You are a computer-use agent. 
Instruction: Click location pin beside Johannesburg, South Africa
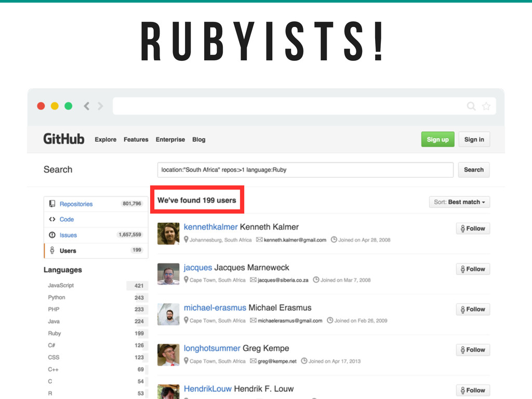point(186,240)
